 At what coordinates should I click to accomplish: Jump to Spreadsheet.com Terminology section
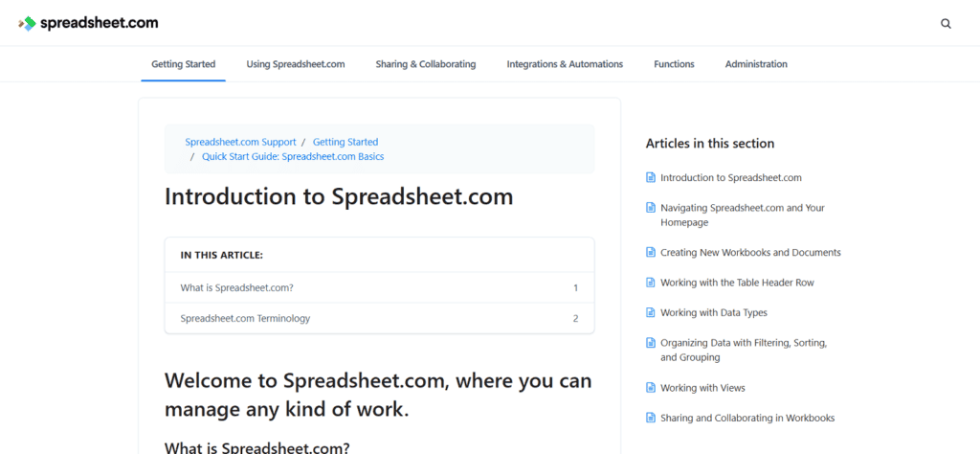click(245, 318)
